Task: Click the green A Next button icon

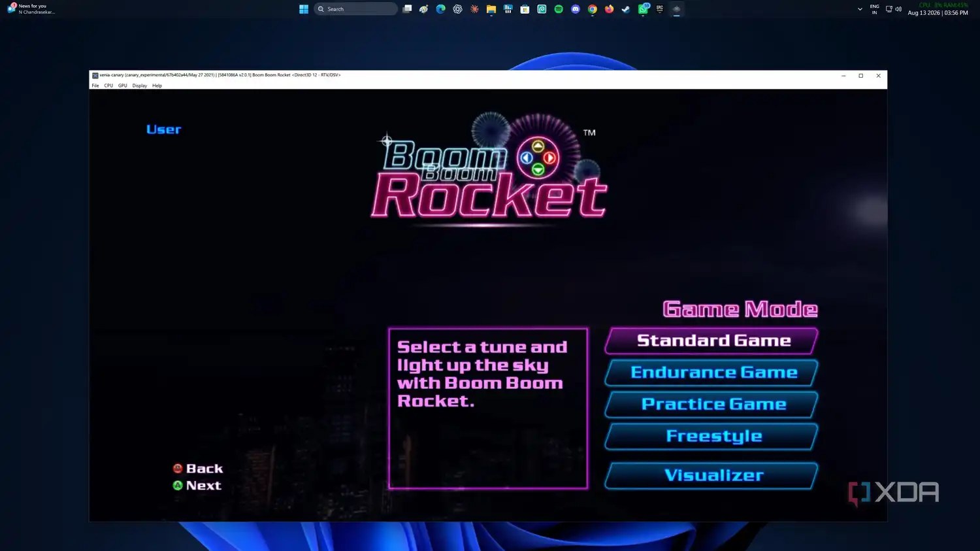Action: coord(178,486)
